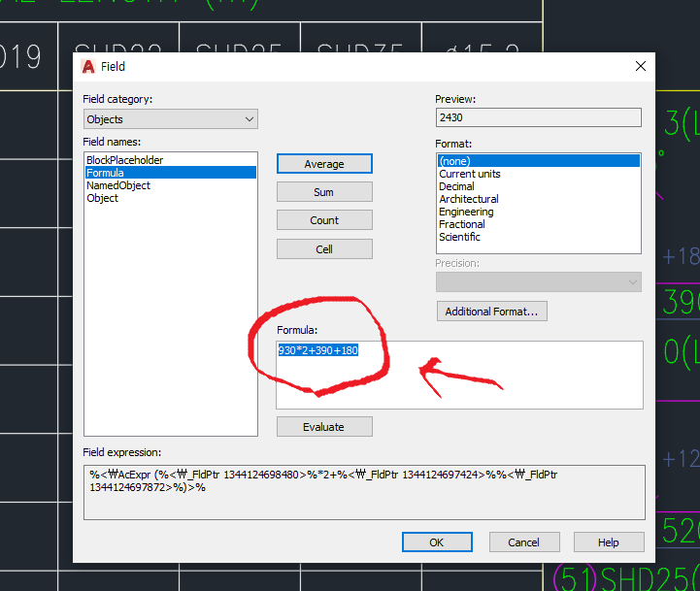The width and height of the screenshot is (700, 591).
Task: Open the Field category dropdown
Action: pyautogui.click(x=171, y=119)
